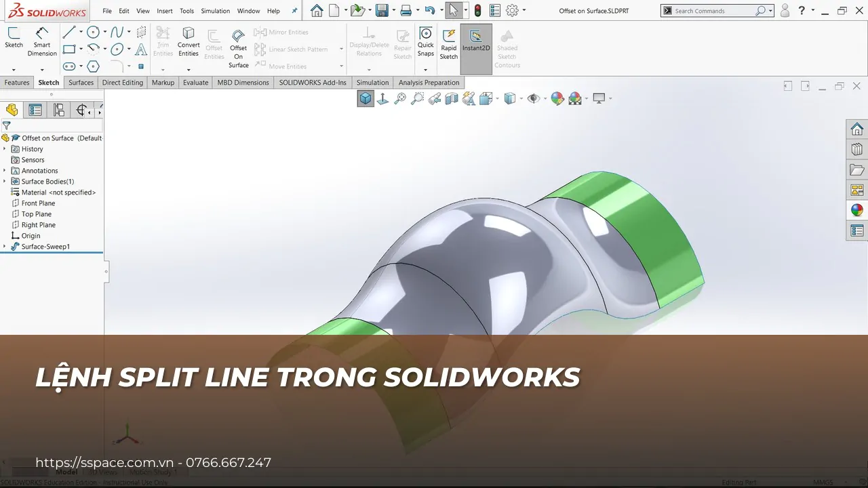The height and width of the screenshot is (488, 868).
Task: Click the FeatureManager filter icon
Action: (6, 125)
